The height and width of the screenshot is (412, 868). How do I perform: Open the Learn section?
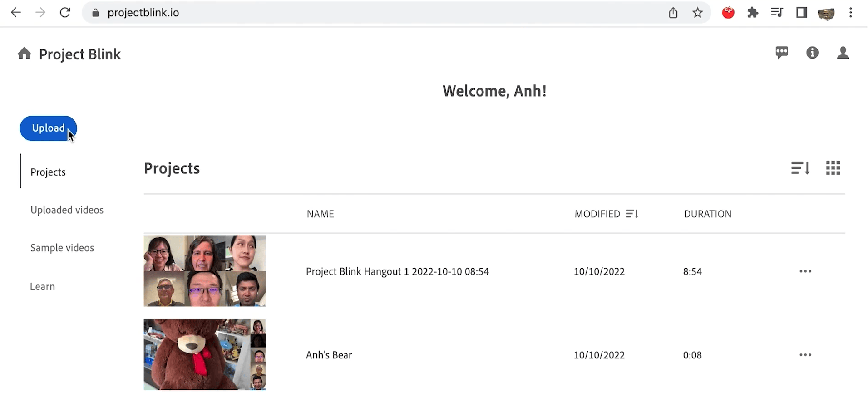coord(42,286)
